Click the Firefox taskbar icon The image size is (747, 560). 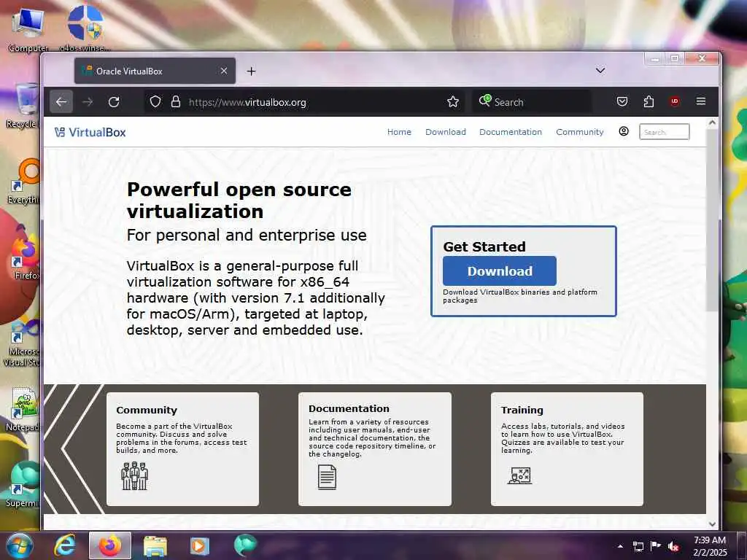click(x=110, y=545)
